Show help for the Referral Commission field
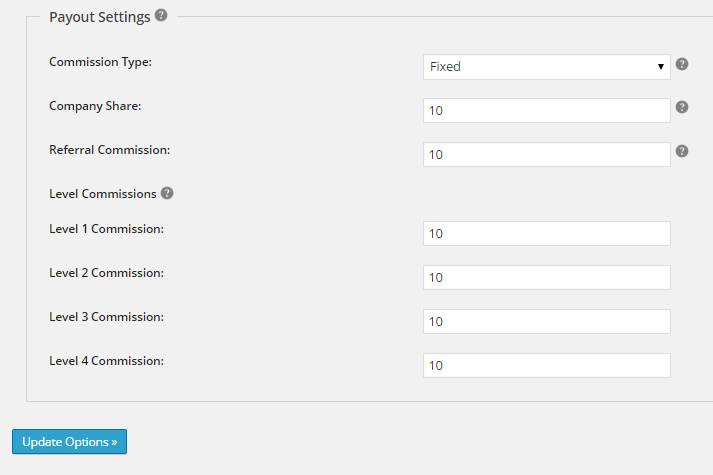The image size is (713, 475). [x=682, y=151]
